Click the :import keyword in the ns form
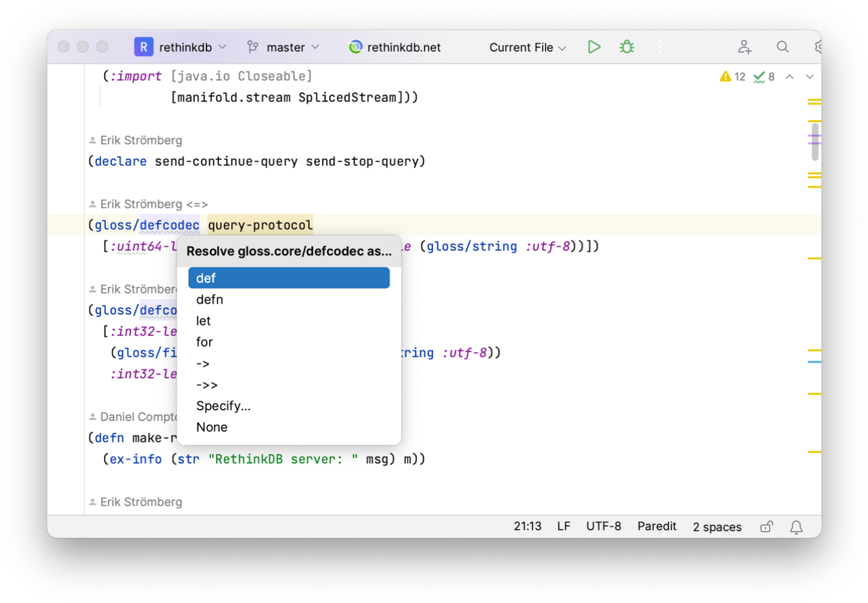 136,76
